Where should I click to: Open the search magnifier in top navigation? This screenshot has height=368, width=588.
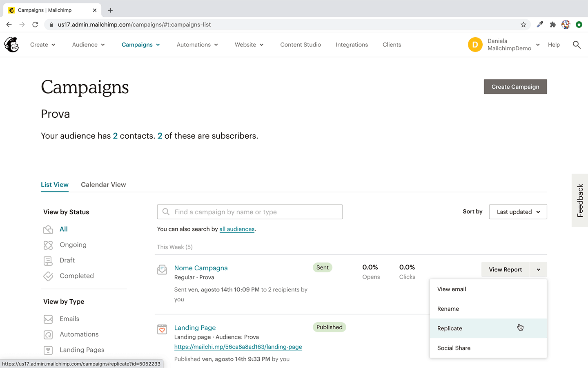[x=577, y=45]
